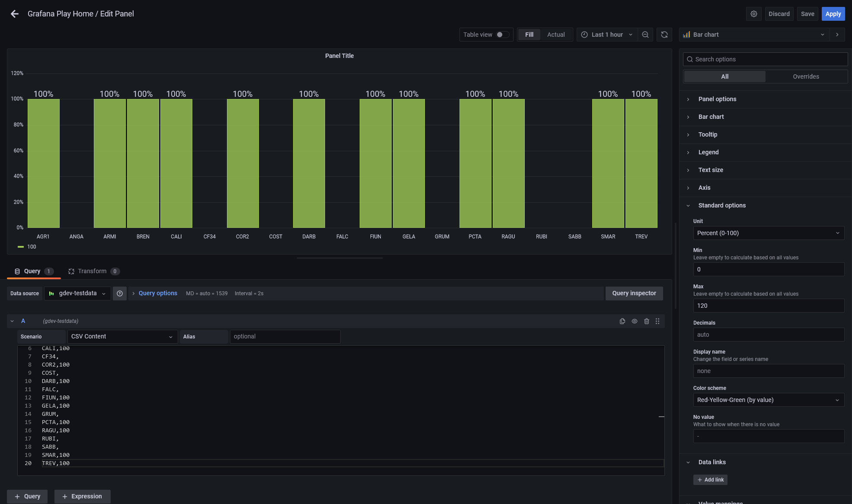Click the Max value input showing 120

[x=768, y=306]
